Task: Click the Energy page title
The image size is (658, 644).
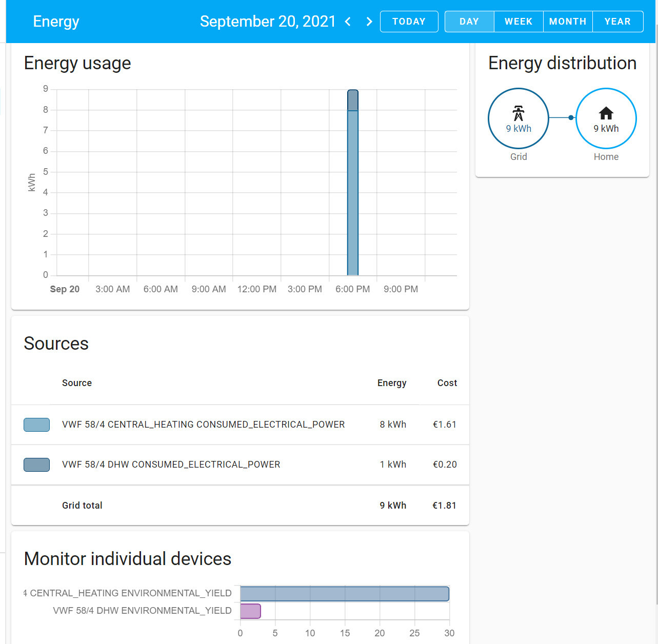Action: (x=56, y=22)
